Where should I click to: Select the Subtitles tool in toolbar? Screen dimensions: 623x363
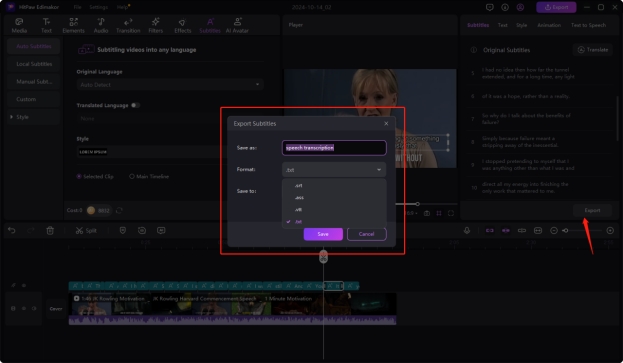pyautogui.click(x=210, y=25)
